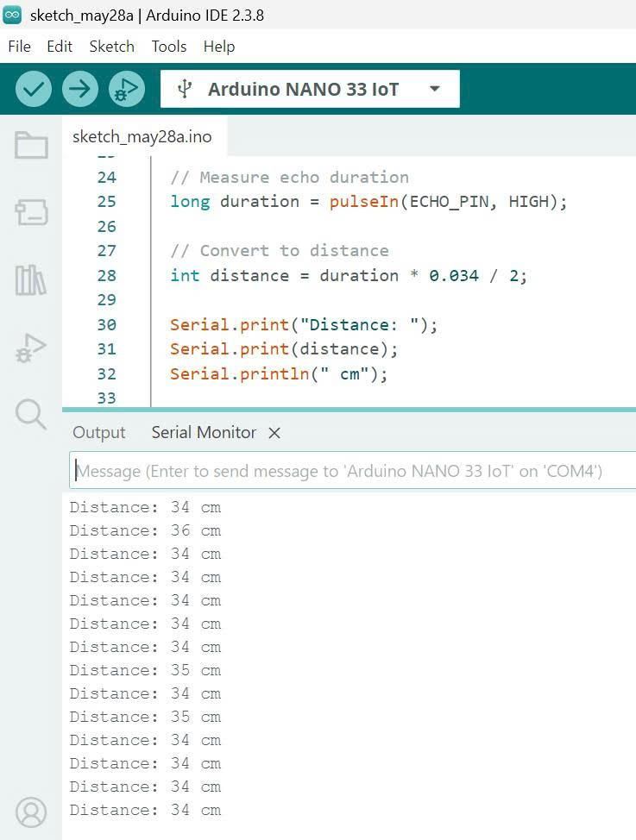The height and width of the screenshot is (840, 636).
Task: Click line number 32 in the gutter
Action: (107, 374)
